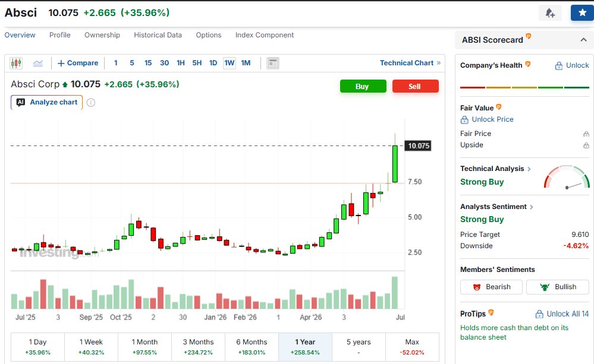
Task: Select the 1 minute interval
Action: tap(116, 63)
